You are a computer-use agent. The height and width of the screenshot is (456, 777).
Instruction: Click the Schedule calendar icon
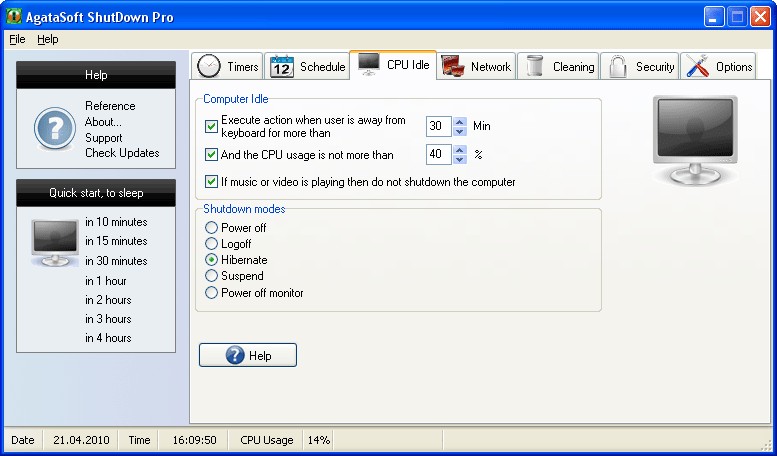[282, 66]
